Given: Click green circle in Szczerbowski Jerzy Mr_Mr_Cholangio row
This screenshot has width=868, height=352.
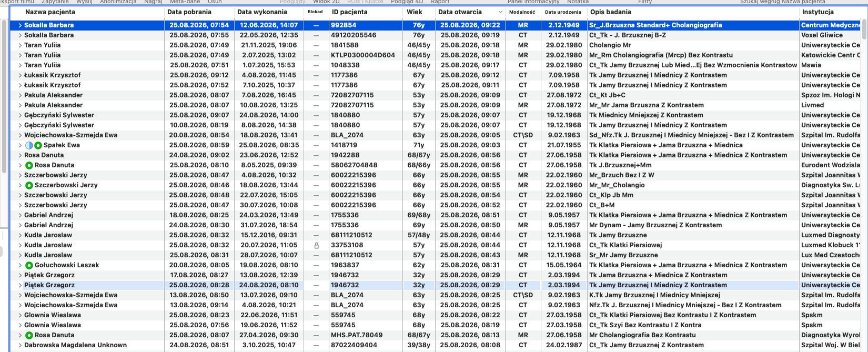Looking at the screenshot, I should coord(29,185).
